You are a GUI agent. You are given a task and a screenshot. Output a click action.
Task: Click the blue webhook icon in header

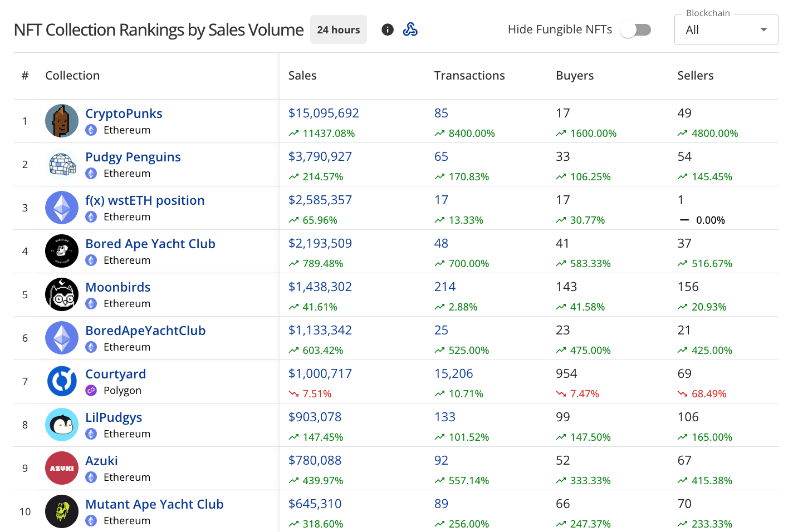[x=410, y=29]
